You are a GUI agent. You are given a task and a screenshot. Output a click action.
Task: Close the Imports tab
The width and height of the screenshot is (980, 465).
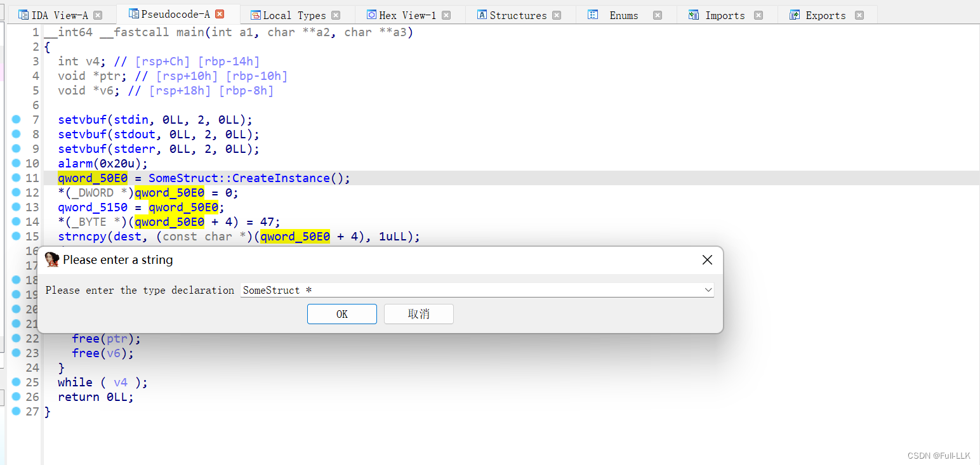[x=758, y=15]
